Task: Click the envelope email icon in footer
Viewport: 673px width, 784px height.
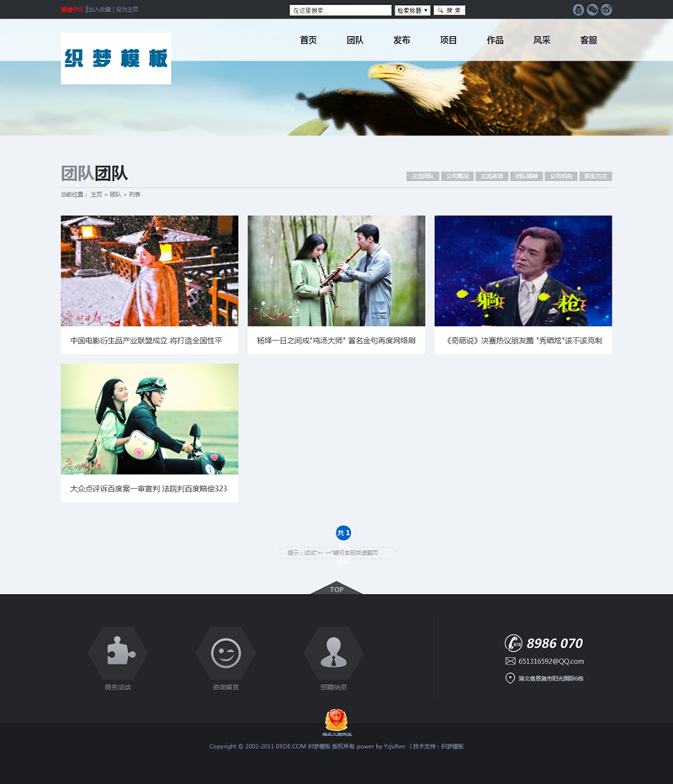Action: pyautogui.click(x=510, y=661)
